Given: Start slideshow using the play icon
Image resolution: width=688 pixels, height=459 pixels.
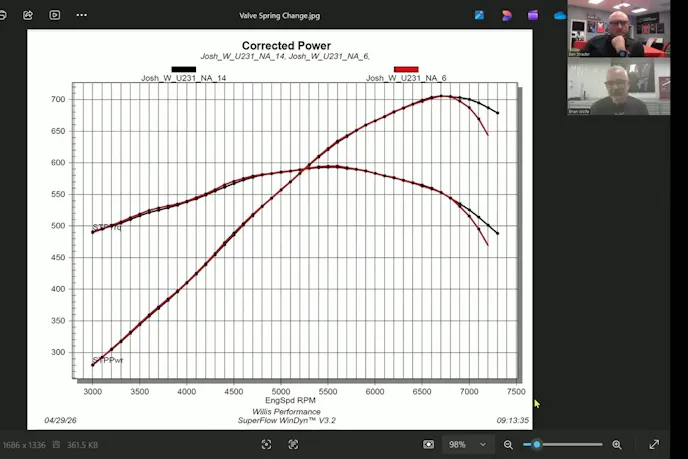Looking at the screenshot, I should pyautogui.click(x=55, y=15).
